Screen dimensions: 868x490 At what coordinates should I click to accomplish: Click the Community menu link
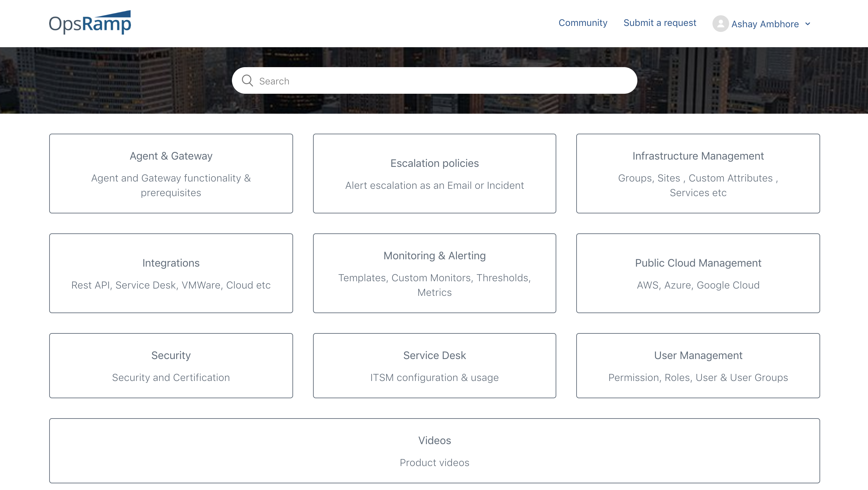pos(583,23)
